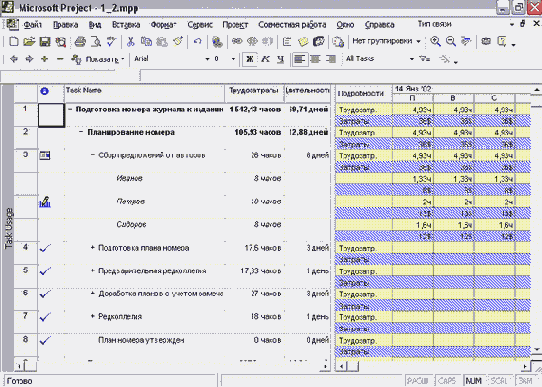Open the Сервис menu

coord(200,25)
